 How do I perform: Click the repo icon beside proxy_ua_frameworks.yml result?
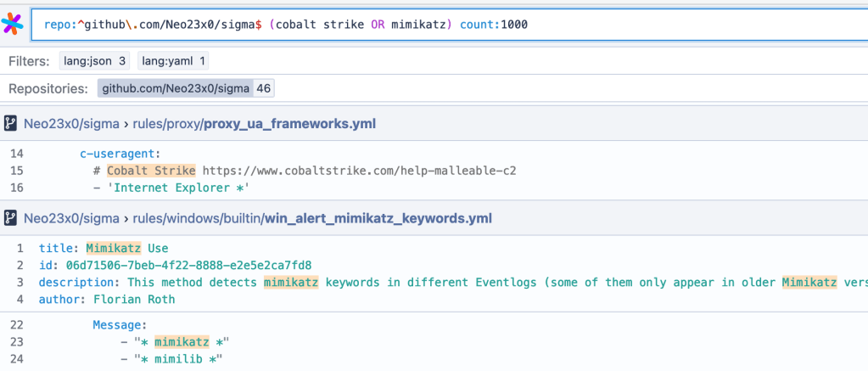pyautogui.click(x=11, y=124)
